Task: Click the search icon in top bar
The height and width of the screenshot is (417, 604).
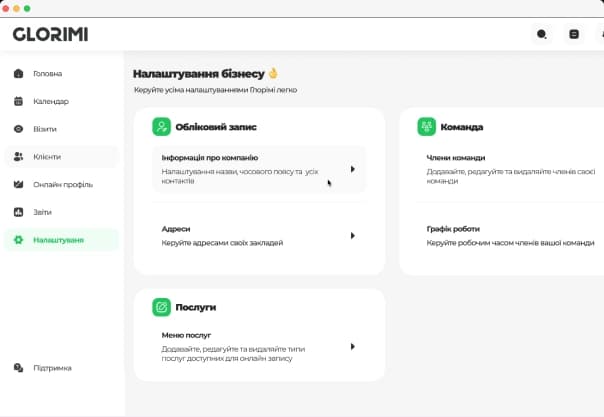Action: [x=542, y=34]
